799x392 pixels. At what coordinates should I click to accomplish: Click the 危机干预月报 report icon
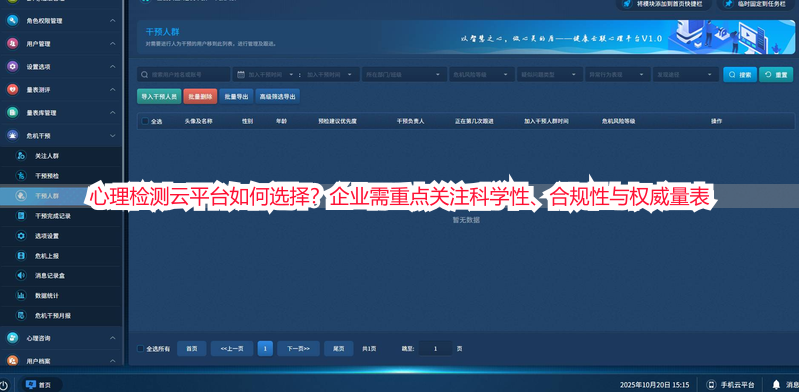21,316
